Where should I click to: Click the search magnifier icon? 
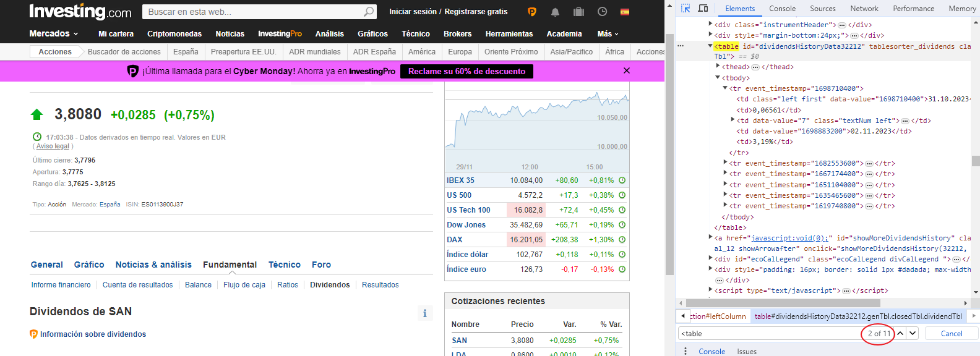tap(369, 12)
